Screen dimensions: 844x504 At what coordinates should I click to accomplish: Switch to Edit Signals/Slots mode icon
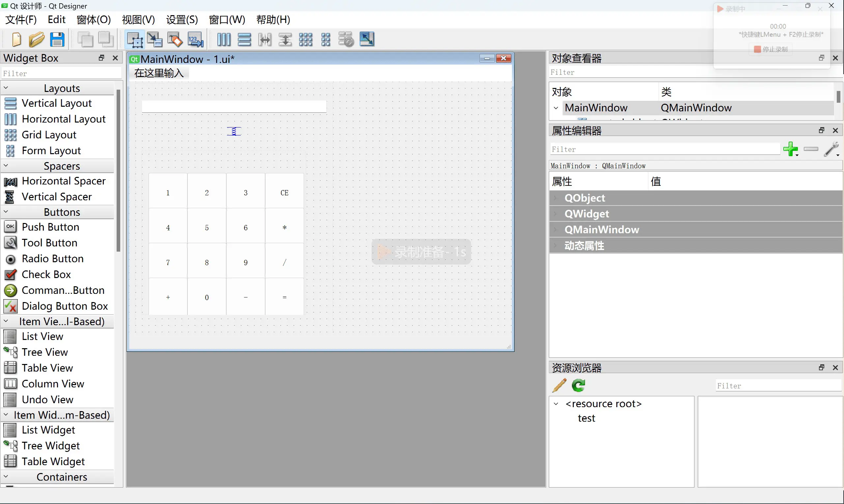155,40
